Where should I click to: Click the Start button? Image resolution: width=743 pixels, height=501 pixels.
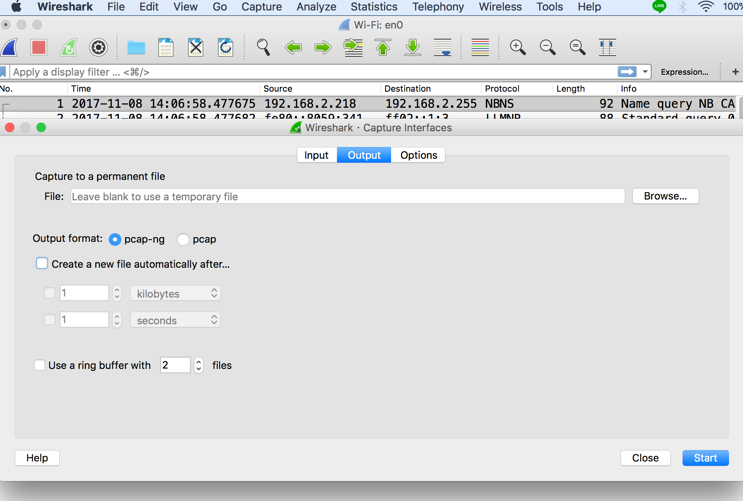(706, 458)
